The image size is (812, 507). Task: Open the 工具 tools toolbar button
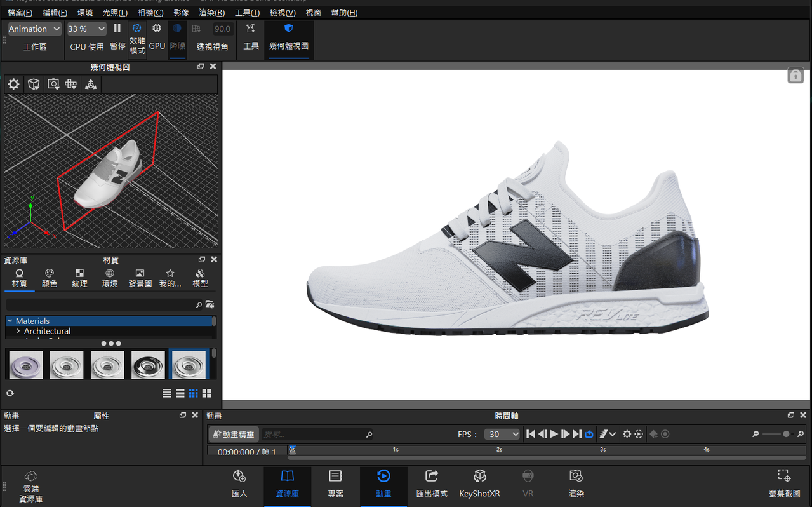click(251, 37)
